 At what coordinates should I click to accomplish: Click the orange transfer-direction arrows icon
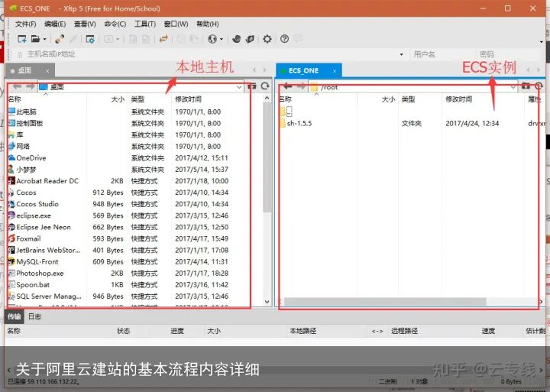pos(163,39)
